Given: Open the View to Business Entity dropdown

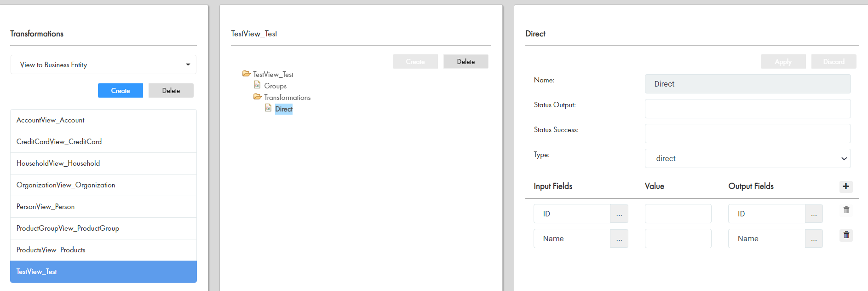Looking at the screenshot, I should (103, 64).
